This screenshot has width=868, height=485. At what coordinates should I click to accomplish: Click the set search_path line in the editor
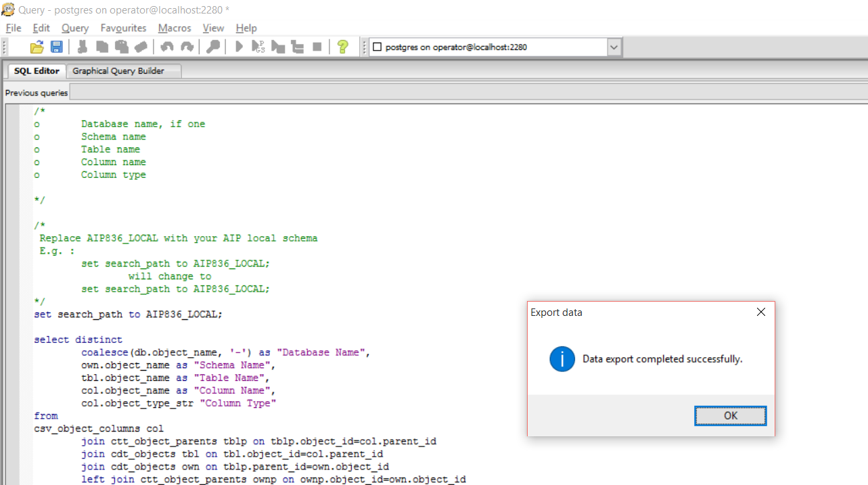(x=129, y=315)
